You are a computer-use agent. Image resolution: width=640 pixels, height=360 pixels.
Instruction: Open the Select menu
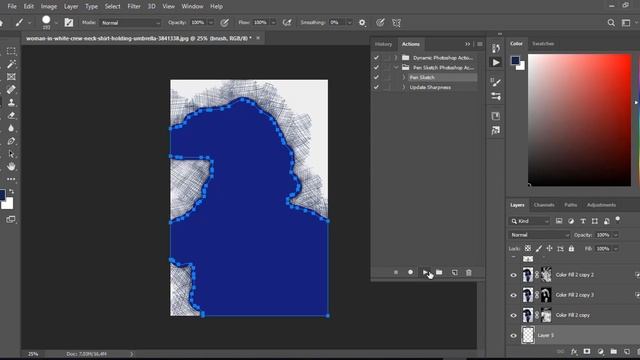[x=112, y=7]
